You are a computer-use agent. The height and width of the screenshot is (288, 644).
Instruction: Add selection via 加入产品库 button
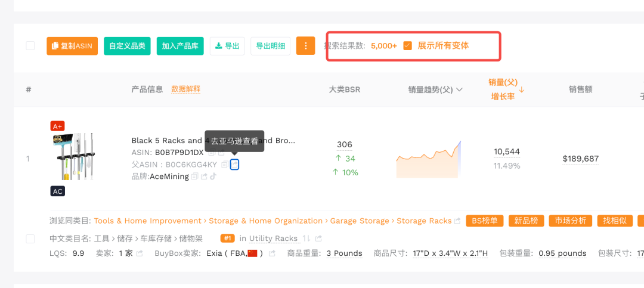180,46
